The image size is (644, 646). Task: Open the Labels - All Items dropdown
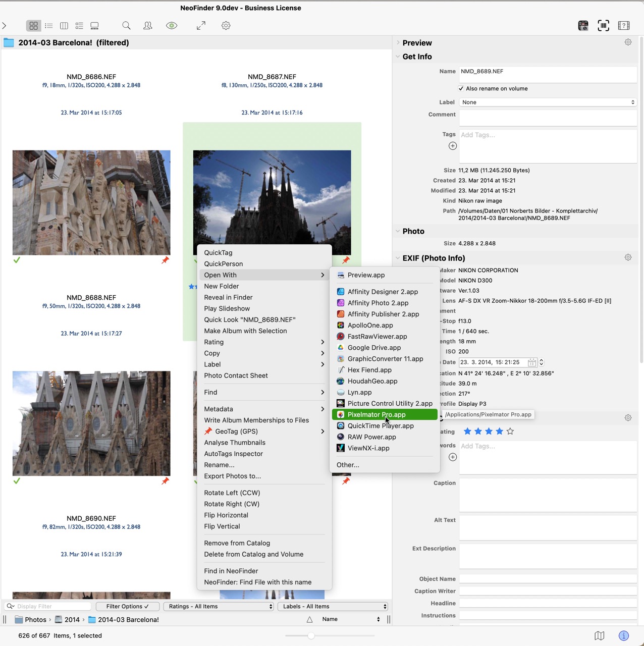coord(333,607)
